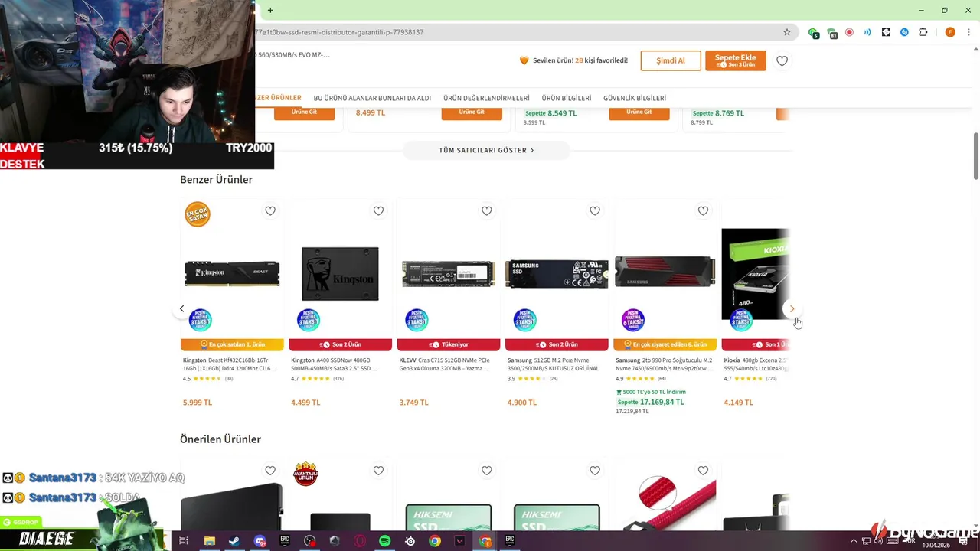Open Steam from taskbar
The width and height of the screenshot is (980, 551).
click(x=234, y=541)
